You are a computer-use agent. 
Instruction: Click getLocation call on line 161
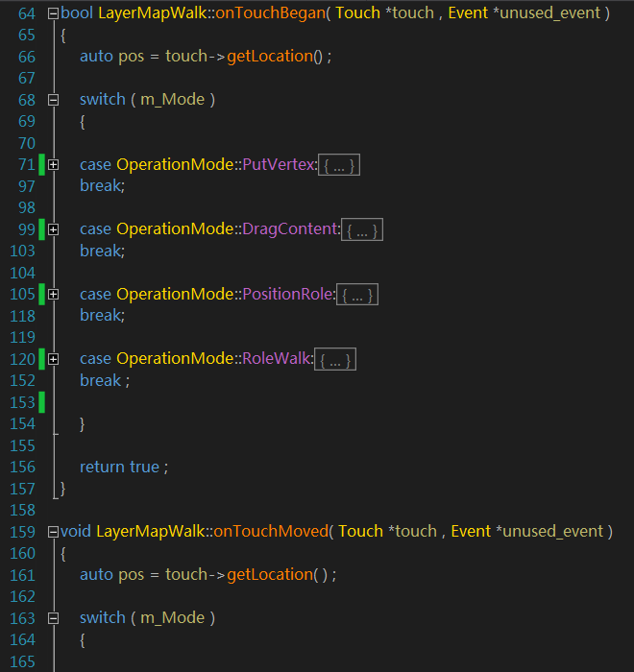(270, 575)
